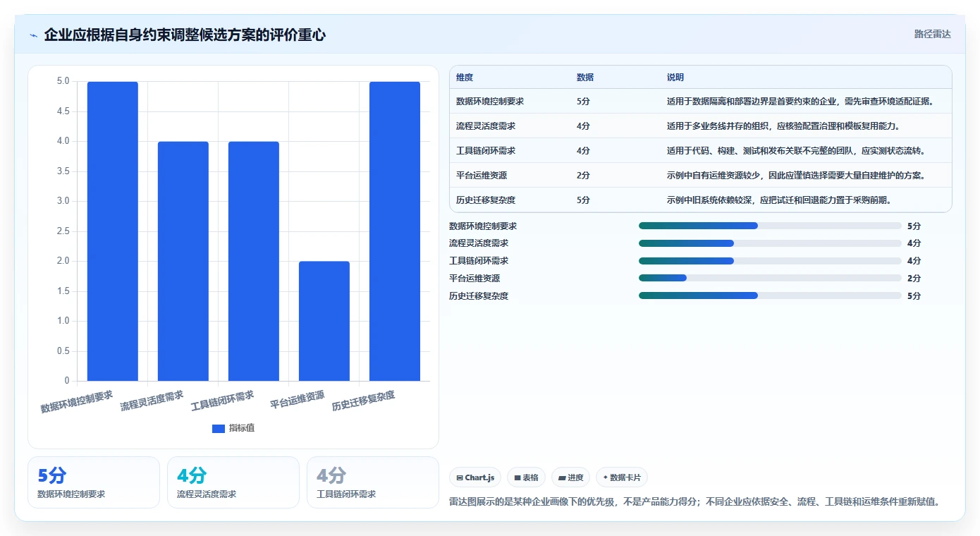The height and width of the screenshot is (536, 980).
Task: Click the 数据卡片 tag chip
Action: (622, 477)
